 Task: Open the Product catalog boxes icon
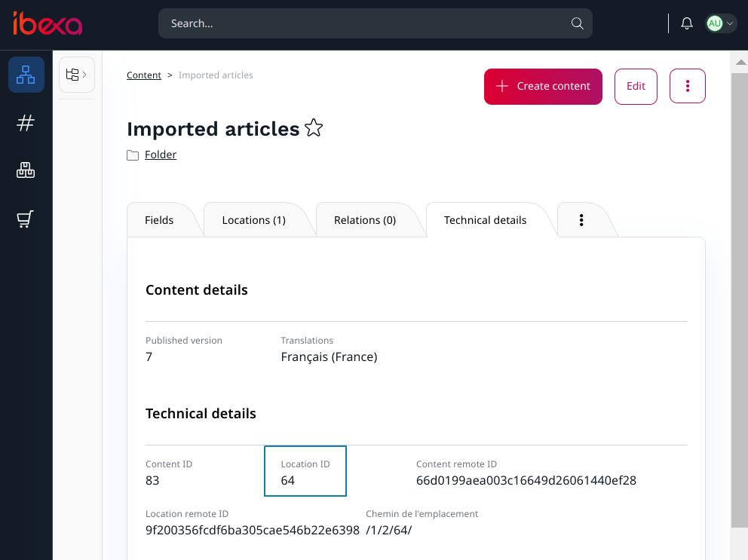coord(26,171)
